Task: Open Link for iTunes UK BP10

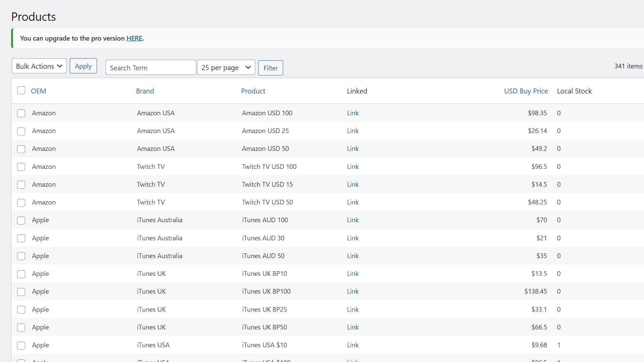Action: click(353, 274)
